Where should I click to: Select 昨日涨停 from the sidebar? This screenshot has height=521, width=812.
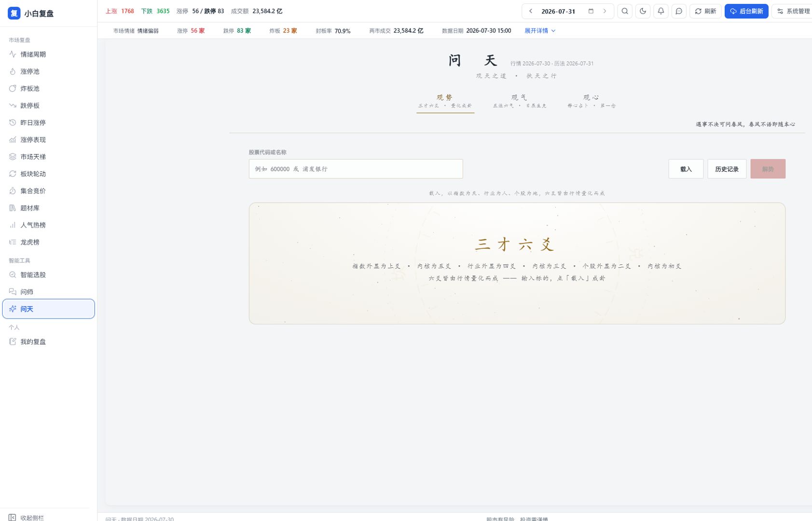[x=48, y=123]
